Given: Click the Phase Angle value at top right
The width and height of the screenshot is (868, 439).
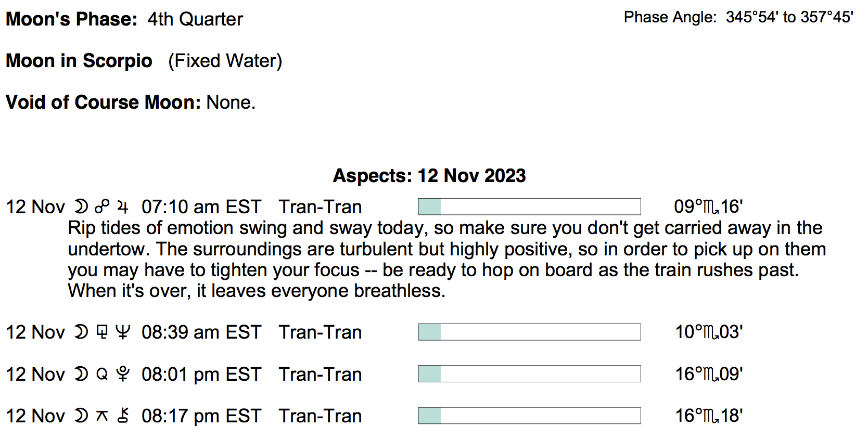Looking at the screenshot, I should pyautogui.click(x=789, y=17).
